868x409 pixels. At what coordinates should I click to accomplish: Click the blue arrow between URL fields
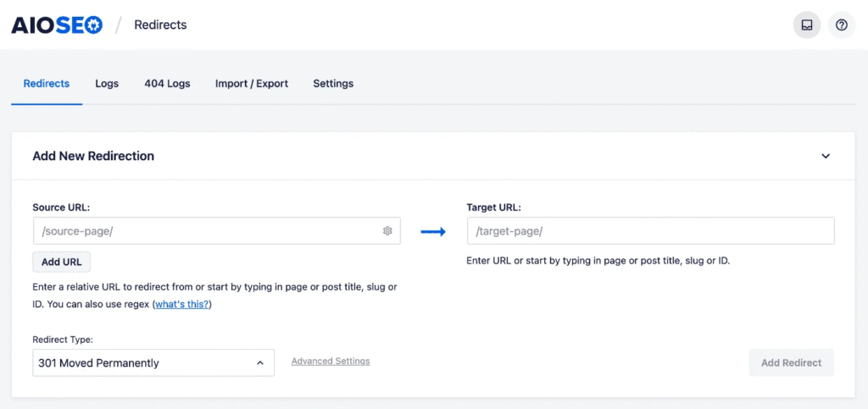pos(433,232)
